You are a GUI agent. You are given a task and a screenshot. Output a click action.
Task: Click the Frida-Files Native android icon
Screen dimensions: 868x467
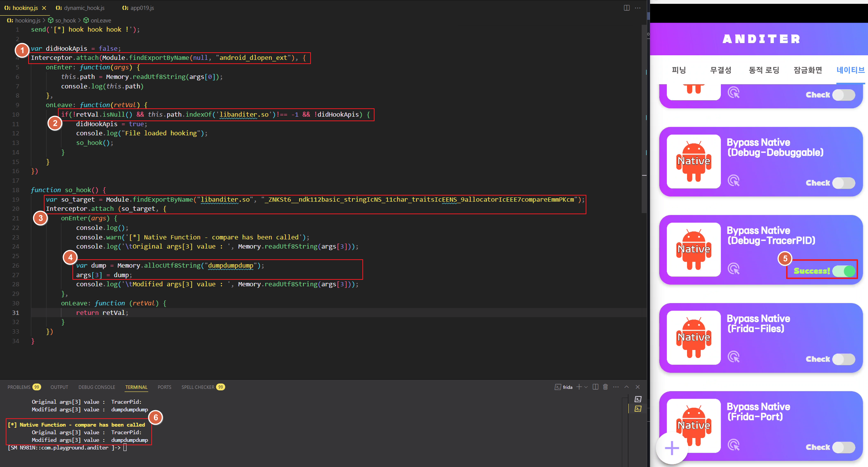click(694, 338)
